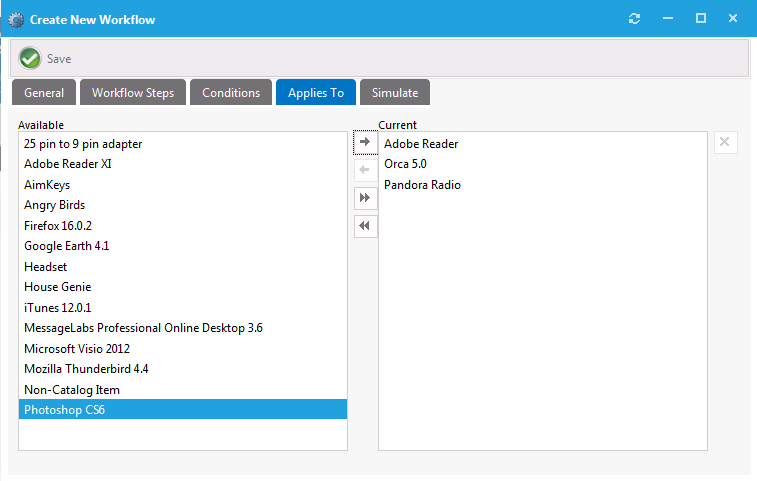Screen dimensions: 757x481
Task: Minimize the Create New Workflow window
Action: [x=668, y=19]
